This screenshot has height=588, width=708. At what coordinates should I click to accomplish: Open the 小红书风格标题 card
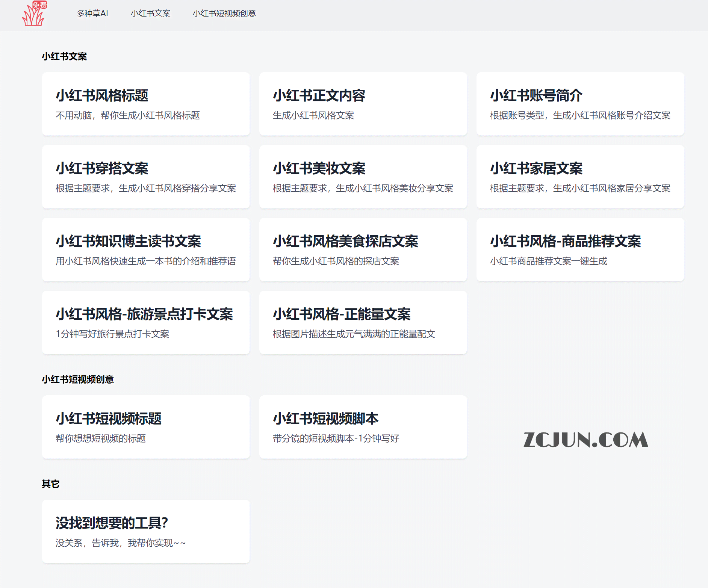click(x=146, y=104)
